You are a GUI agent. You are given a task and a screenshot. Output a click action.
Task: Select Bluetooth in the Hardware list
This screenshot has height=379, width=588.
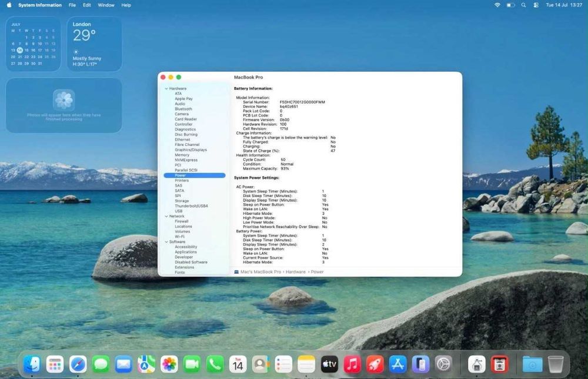point(183,109)
